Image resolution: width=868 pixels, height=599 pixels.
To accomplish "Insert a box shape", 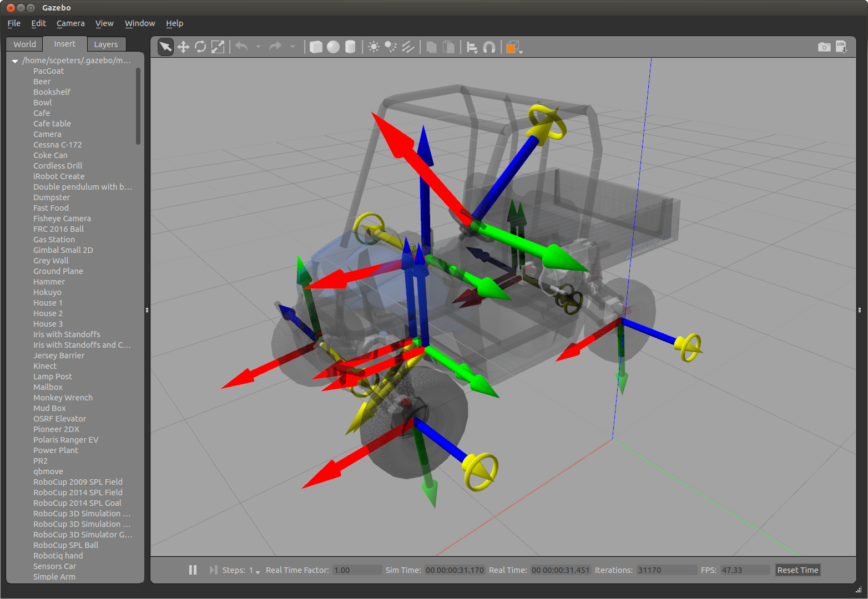I will coord(316,47).
